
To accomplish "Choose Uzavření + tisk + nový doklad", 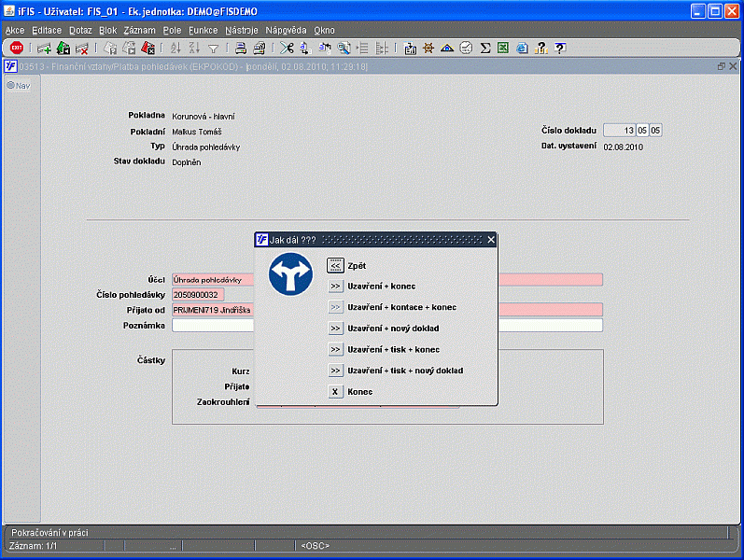I will coord(336,371).
